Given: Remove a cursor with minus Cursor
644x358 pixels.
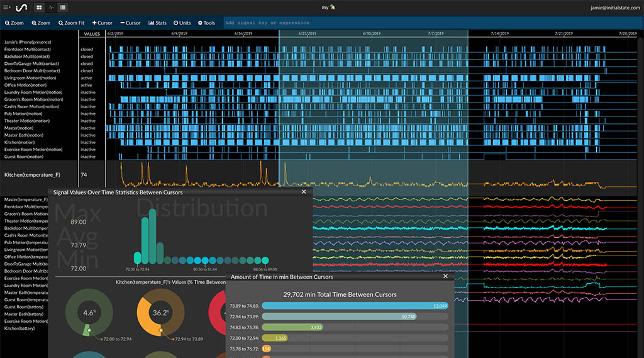Looking at the screenshot, I should pyautogui.click(x=130, y=23).
